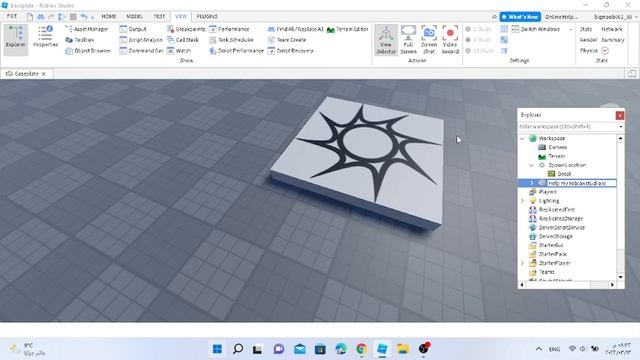The height and width of the screenshot is (360, 640).
Task: Start Video Record
Action: [x=450, y=40]
